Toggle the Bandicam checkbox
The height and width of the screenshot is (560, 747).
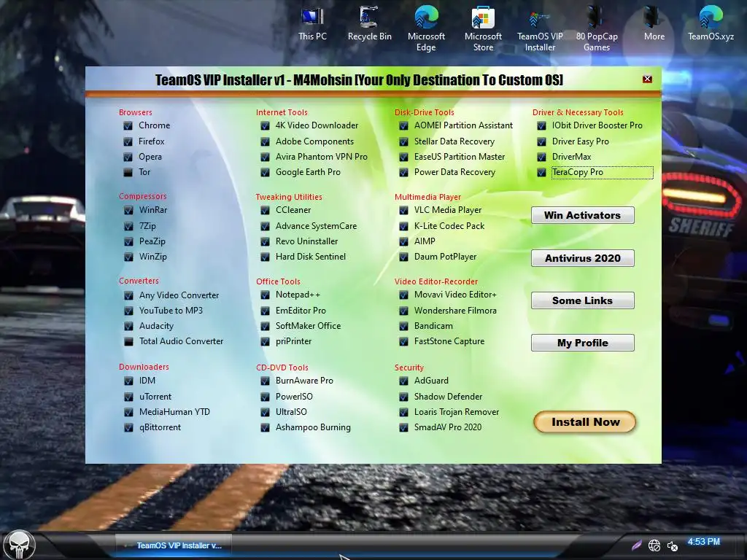pyautogui.click(x=403, y=326)
